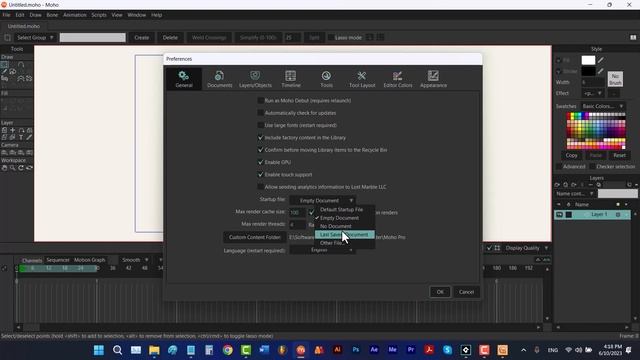Image resolution: width=640 pixels, height=360 pixels.
Task: Open the Scripts menu
Action: [x=99, y=15]
